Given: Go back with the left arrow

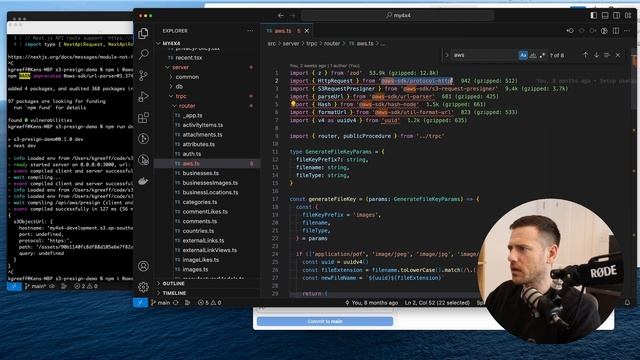Looking at the screenshot, I should coord(281,16).
